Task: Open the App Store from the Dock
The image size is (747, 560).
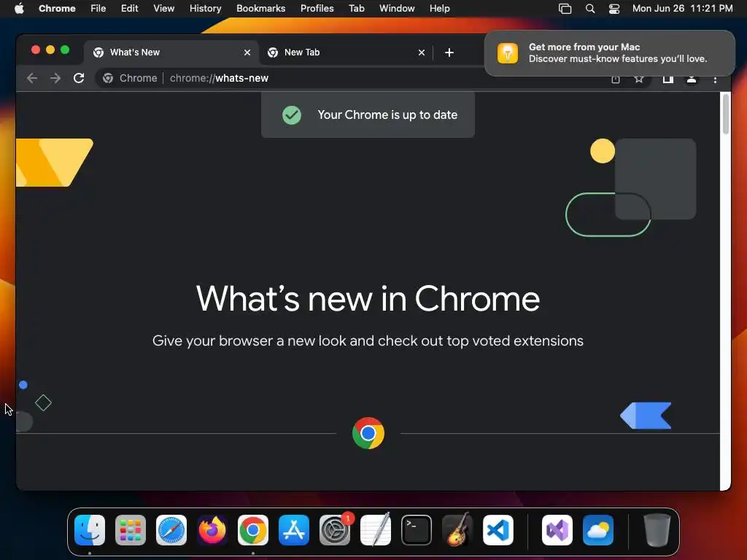Action: coord(294,530)
